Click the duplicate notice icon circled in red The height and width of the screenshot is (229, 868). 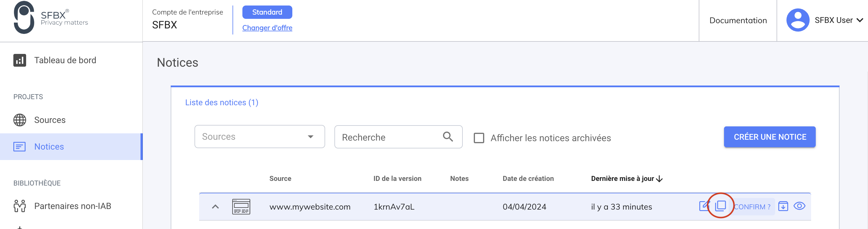coord(721,206)
